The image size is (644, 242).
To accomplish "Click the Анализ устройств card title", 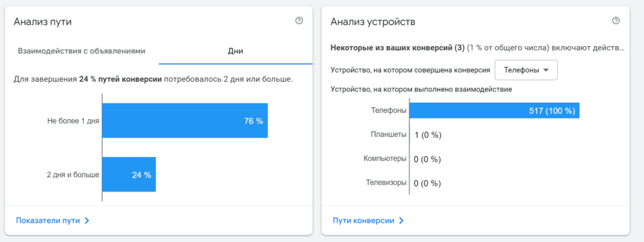I will (372, 22).
